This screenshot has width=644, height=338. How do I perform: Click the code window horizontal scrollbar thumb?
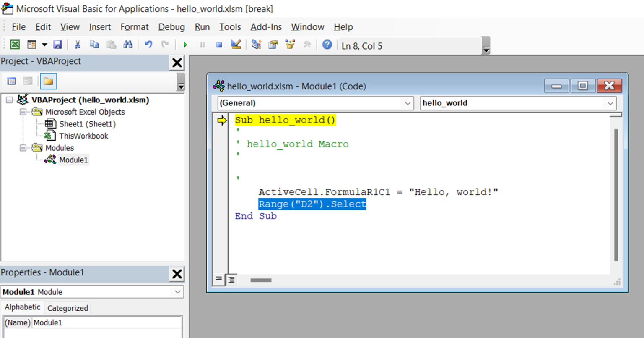[261, 280]
